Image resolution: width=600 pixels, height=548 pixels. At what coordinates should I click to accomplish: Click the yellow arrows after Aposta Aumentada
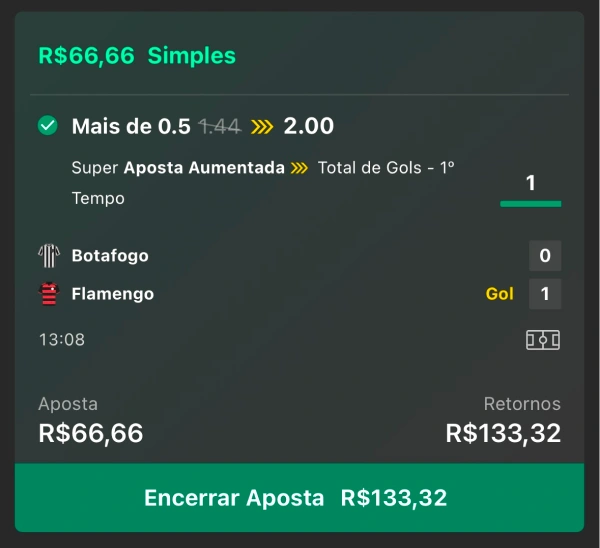pyautogui.click(x=299, y=168)
